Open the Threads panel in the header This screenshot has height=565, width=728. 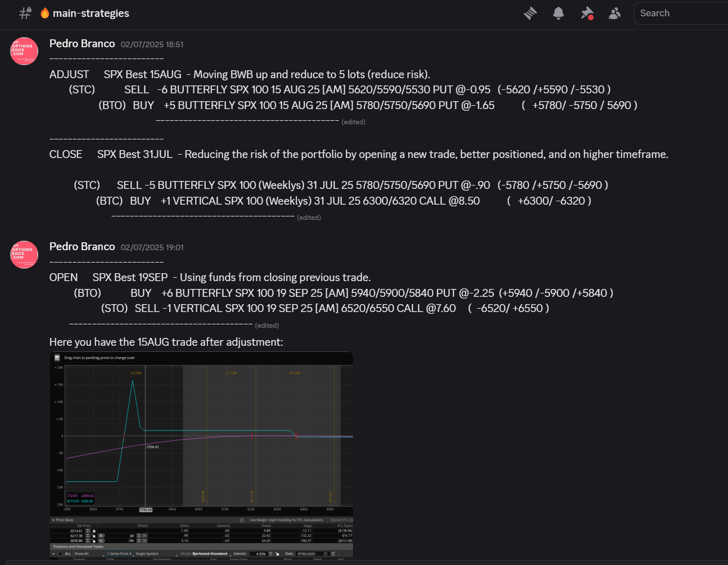tap(530, 13)
